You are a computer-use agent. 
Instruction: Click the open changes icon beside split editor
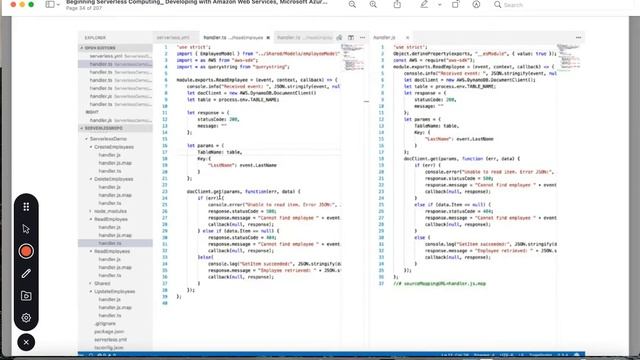point(339,38)
